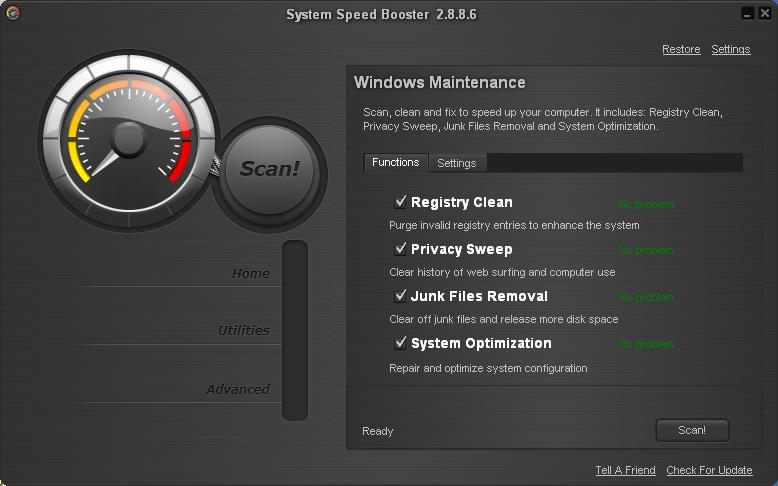The height and width of the screenshot is (486, 778).
Task: Click 'Clear history of web surfing' description
Action: point(502,272)
